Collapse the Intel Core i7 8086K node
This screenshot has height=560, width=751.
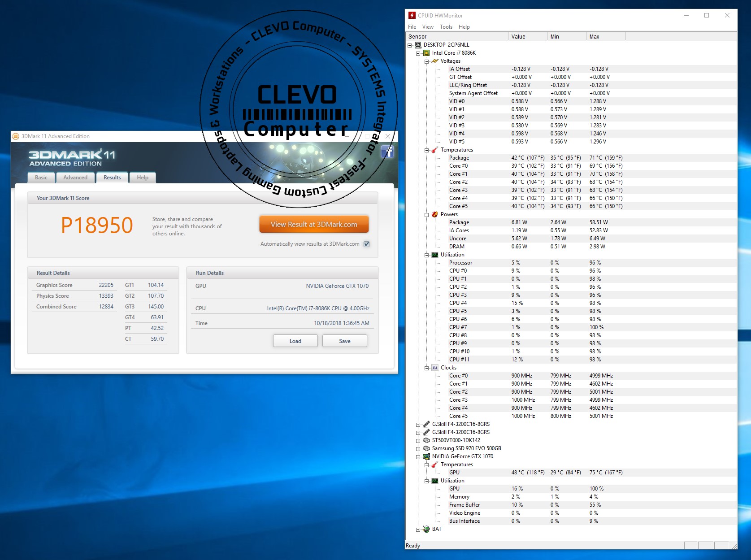click(x=418, y=53)
